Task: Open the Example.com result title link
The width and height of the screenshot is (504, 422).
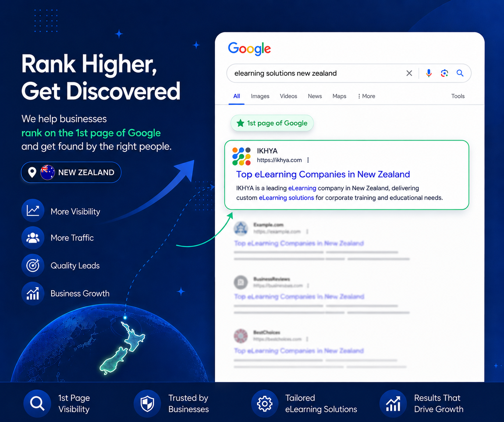Action: click(299, 243)
